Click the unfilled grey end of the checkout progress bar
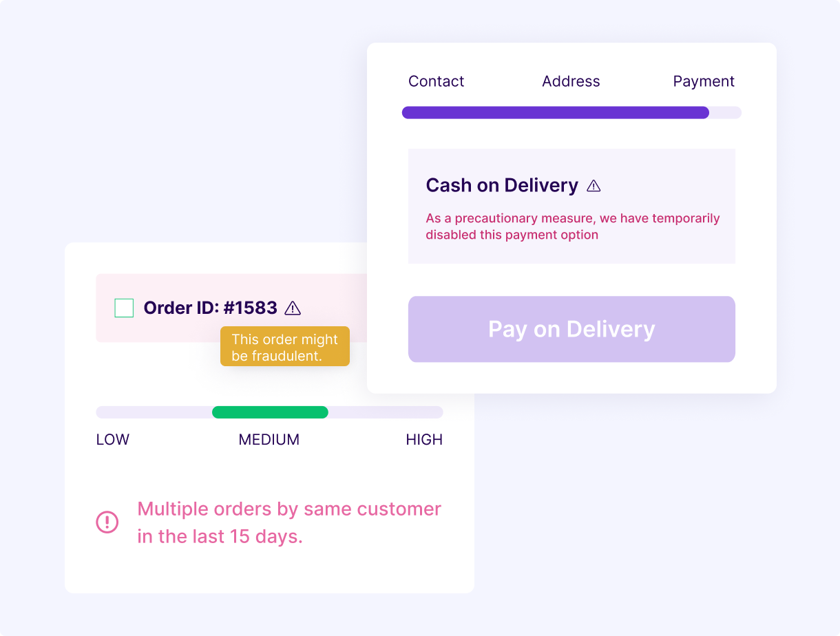 click(x=725, y=113)
